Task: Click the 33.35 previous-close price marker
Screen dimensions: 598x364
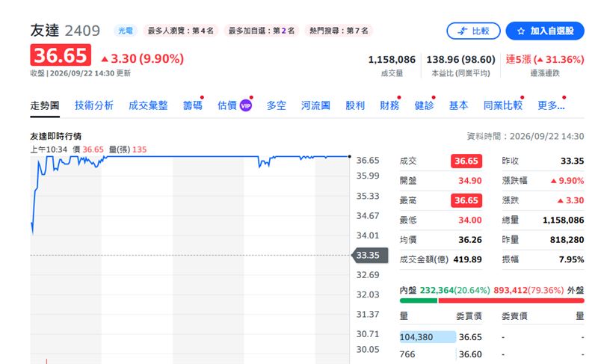Action: pyautogui.click(x=370, y=256)
